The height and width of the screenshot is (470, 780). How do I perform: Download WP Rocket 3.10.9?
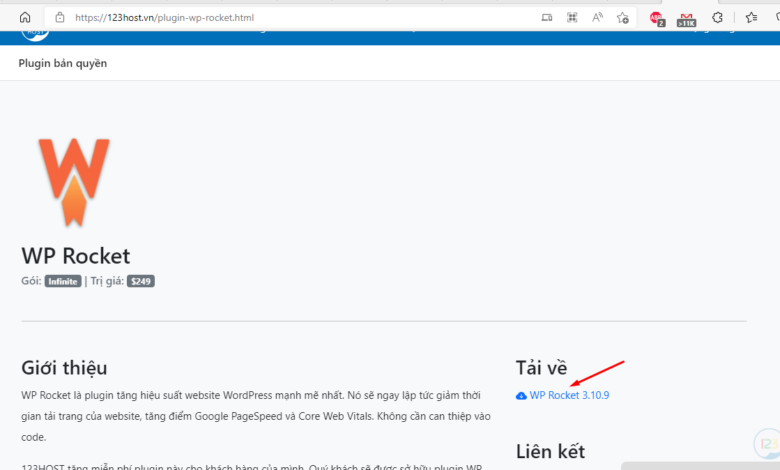click(569, 395)
